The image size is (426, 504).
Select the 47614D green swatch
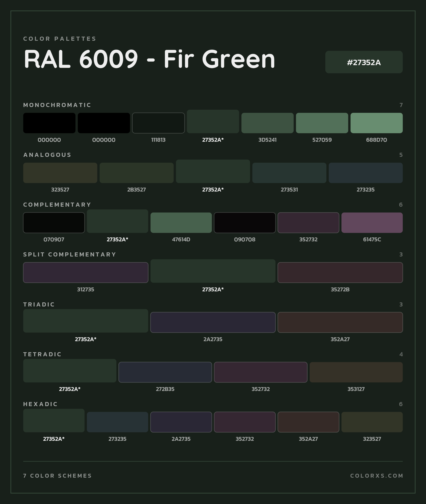181,223
